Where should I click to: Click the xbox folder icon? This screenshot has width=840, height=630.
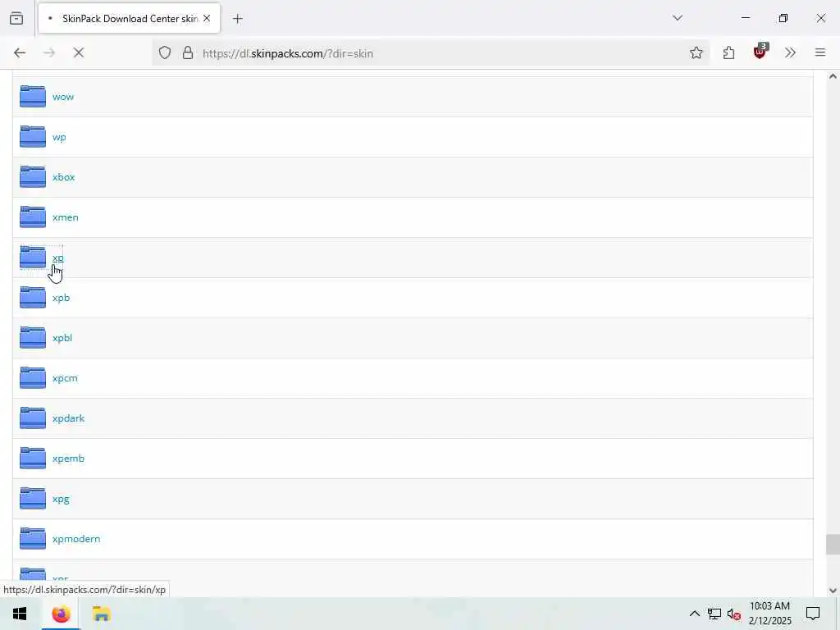click(33, 177)
